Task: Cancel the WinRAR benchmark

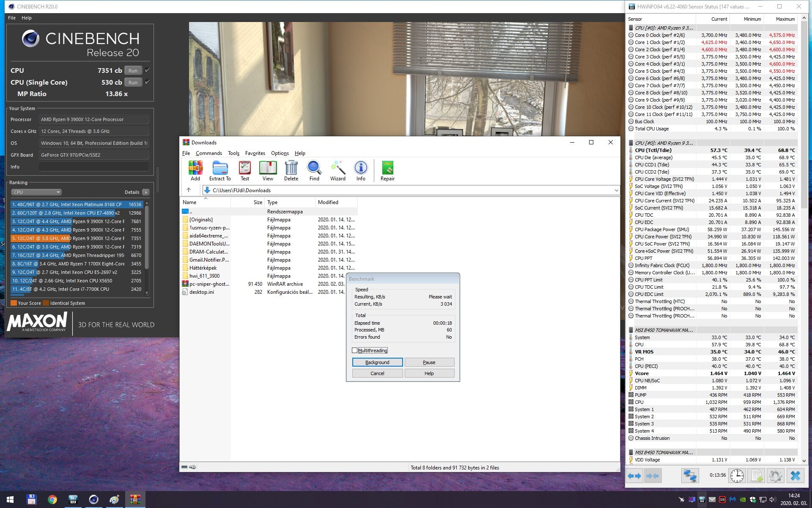Action: coord(377,373)
